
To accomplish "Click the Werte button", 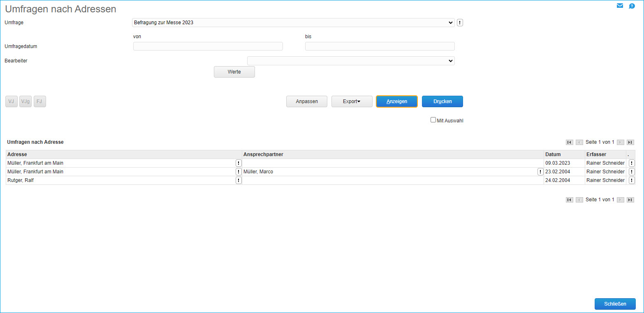I will point(234,72).
